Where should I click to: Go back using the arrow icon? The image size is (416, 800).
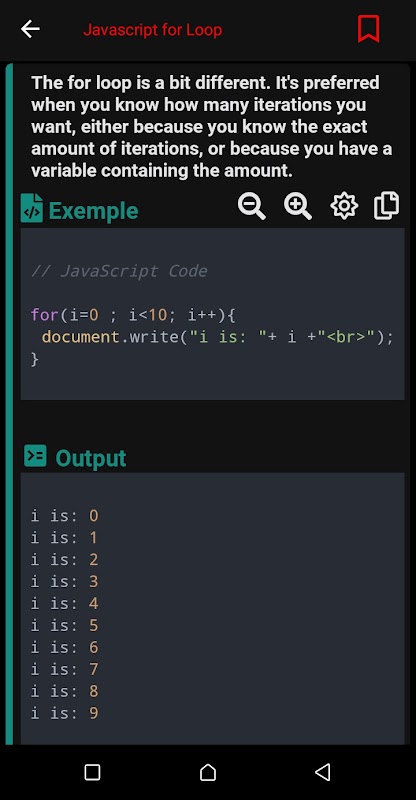pos(30,30)
